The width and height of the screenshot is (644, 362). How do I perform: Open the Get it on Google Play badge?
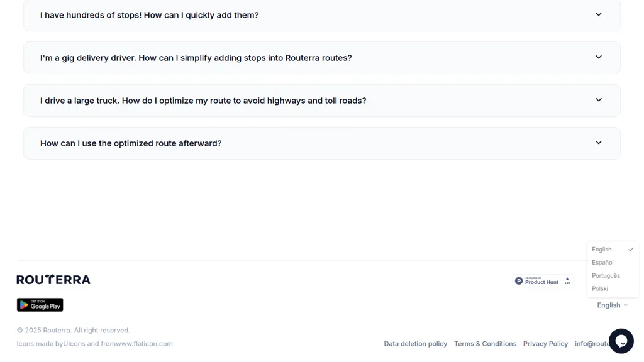[x=40, y=305]
